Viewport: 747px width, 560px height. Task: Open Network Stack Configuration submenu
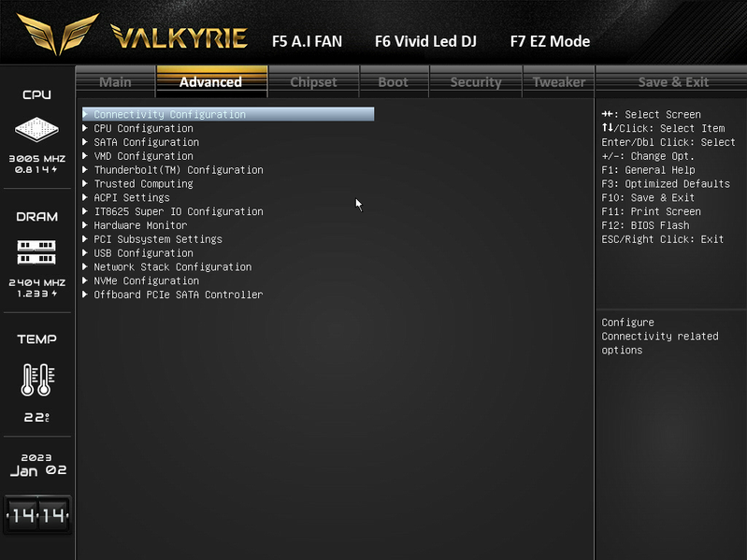(x=172, y=266)
